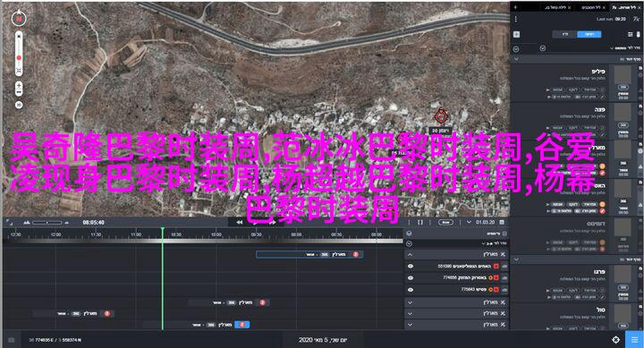
Task: Select the highlighted timeline clip near 09:30
Action: click(309, 254)
